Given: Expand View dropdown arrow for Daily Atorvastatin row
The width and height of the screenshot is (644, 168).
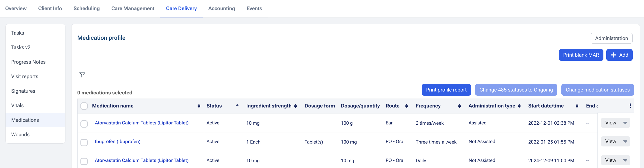Looking at the screenshot, I should click(625, 160).
